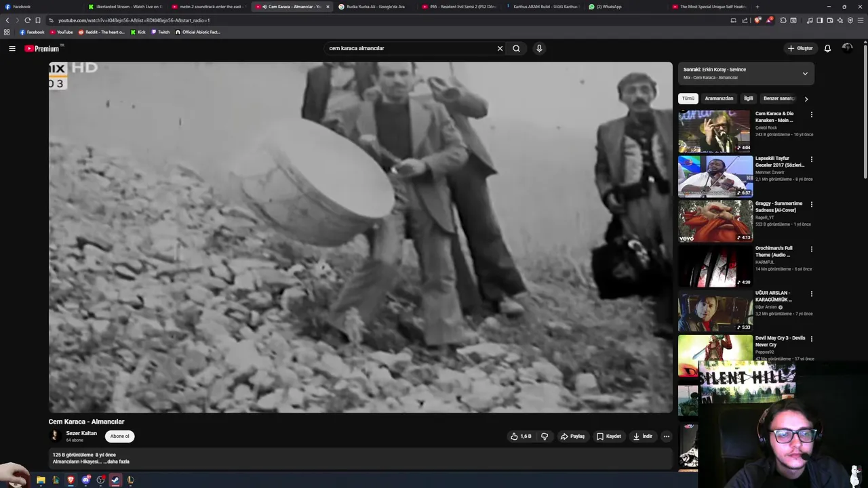The height and width of the screenshot is (488, 868).
Task: Click the share page icon in address bar
Action: 744,20
